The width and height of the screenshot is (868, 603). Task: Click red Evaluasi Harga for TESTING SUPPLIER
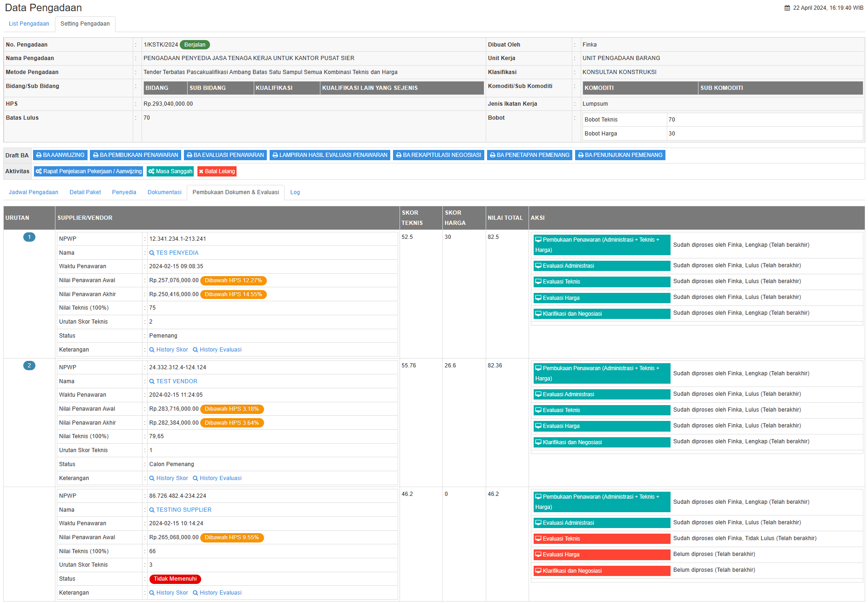[601, 555]
